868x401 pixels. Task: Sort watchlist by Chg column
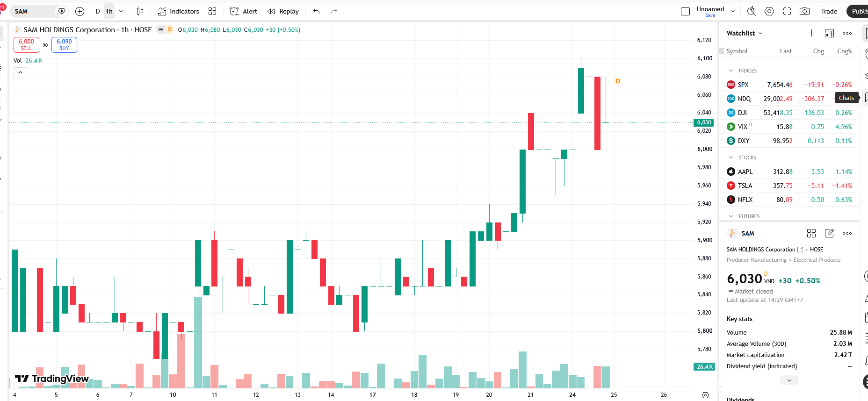[818, 51]
